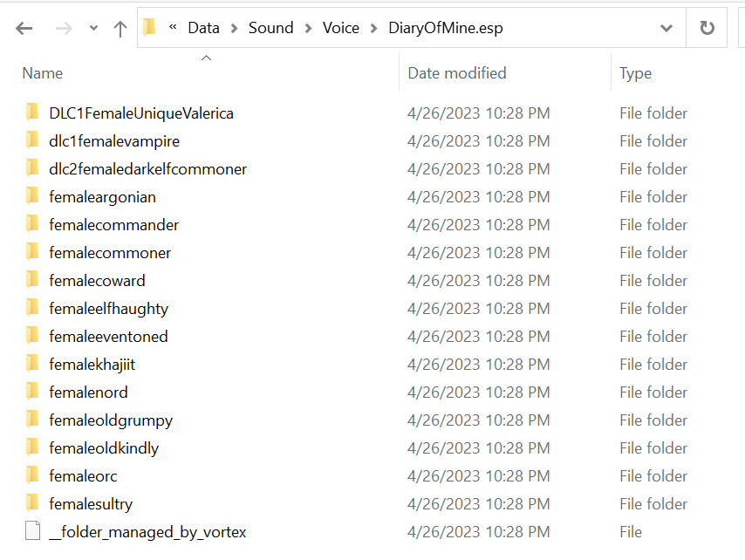
Task: Select femalenord folder name
Action: click(x=88, y=393)
